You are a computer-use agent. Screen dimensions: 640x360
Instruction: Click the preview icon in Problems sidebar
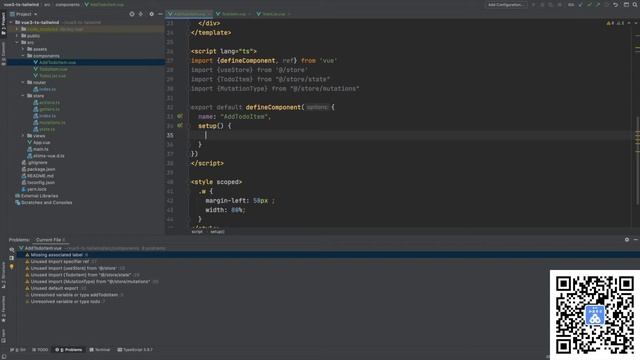click(x=11, y=258)
